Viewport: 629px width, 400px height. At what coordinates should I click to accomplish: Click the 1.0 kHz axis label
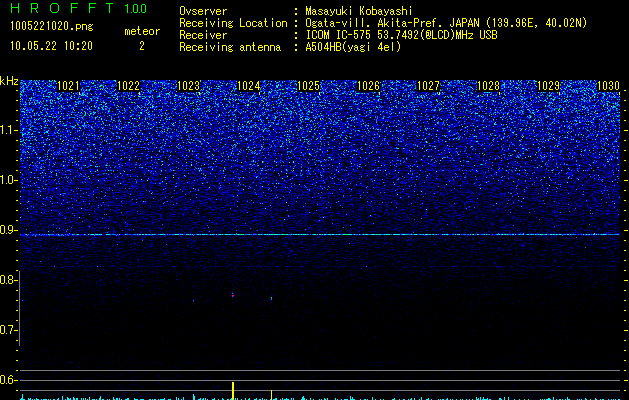point(8,180)
